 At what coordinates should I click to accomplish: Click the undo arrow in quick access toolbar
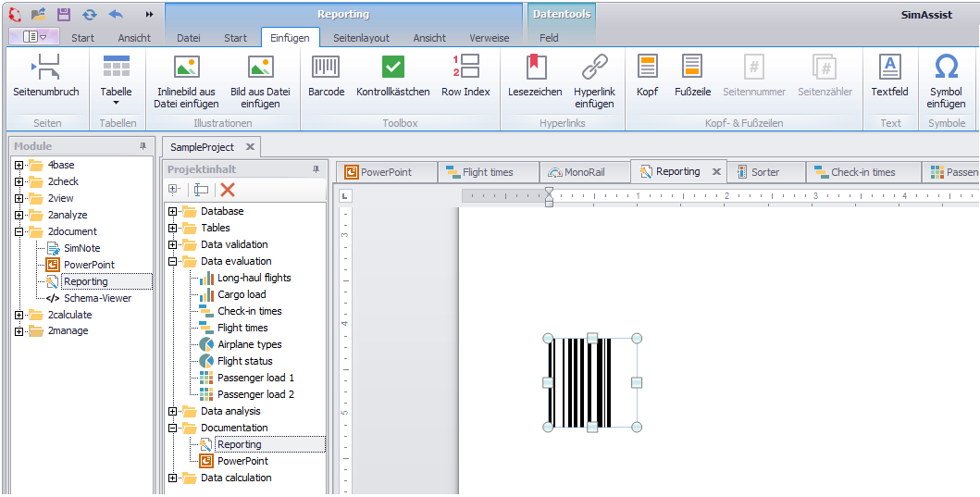pos(117,14)
